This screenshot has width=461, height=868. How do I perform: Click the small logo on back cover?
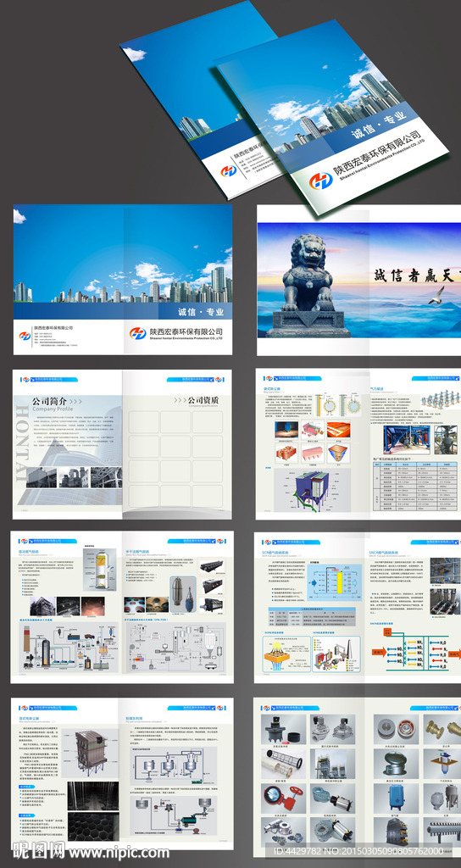[x=25, y=335]
